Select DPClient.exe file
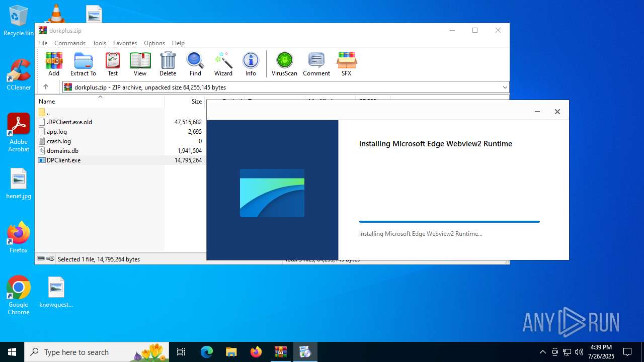Screen dimensions: 644x362 (x=120, y=160)
